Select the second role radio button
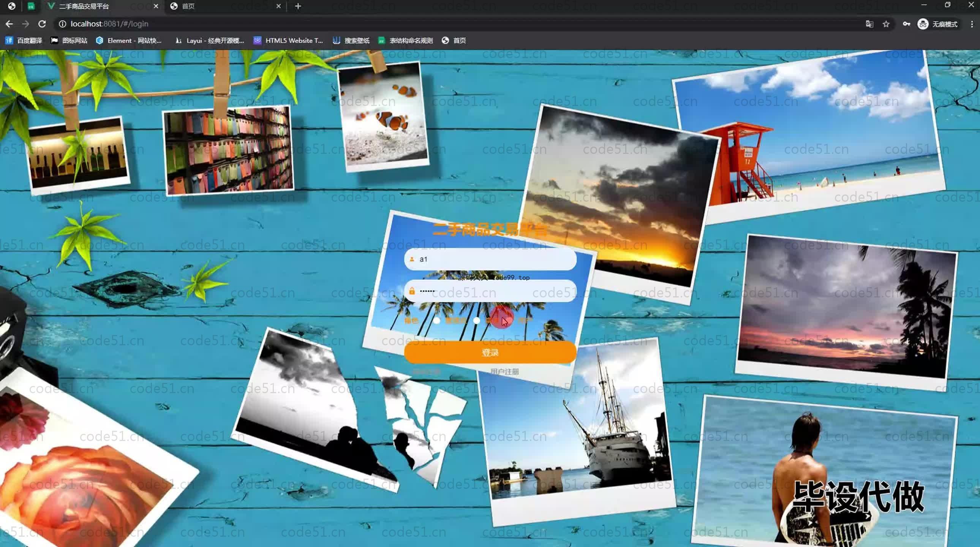The width and height of the screenshot is (980, 547). tap(477, 320)
